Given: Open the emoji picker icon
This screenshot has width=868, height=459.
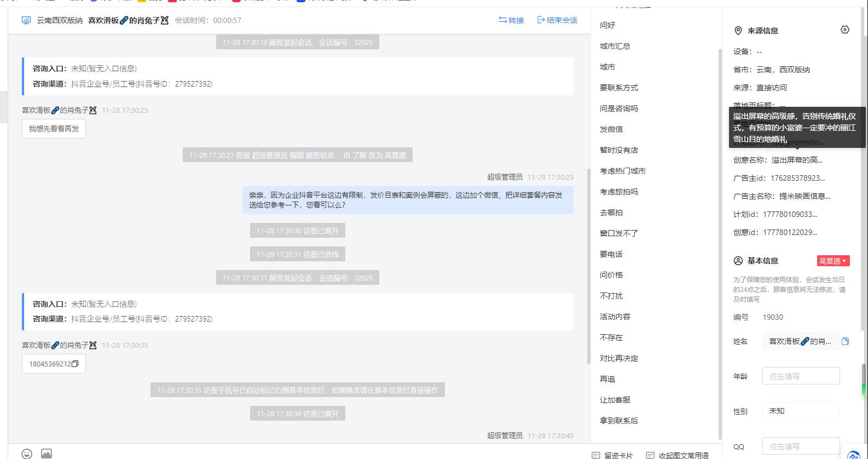Looking at the screenshot, I should [27, 454].
